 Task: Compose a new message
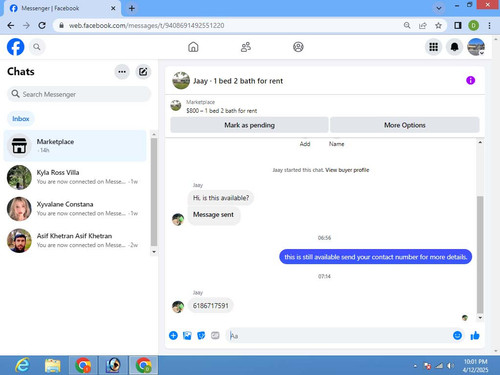143,72
